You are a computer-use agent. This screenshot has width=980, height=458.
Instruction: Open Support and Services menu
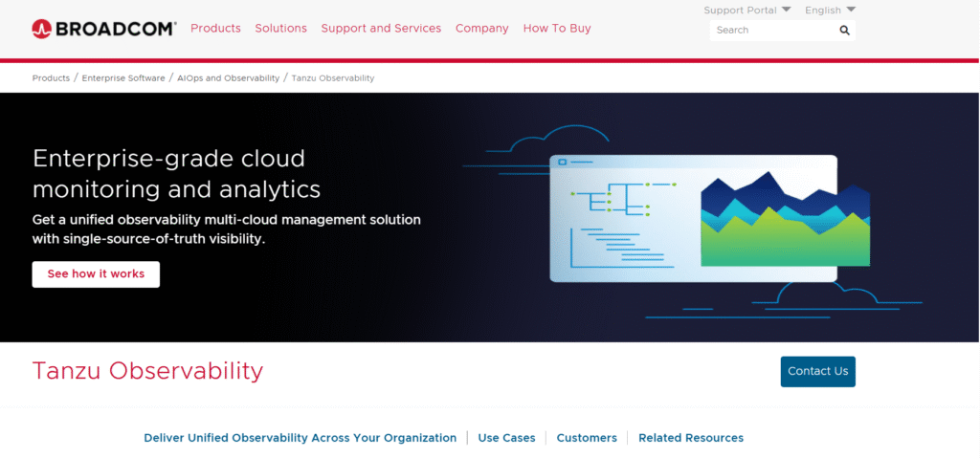381,29
